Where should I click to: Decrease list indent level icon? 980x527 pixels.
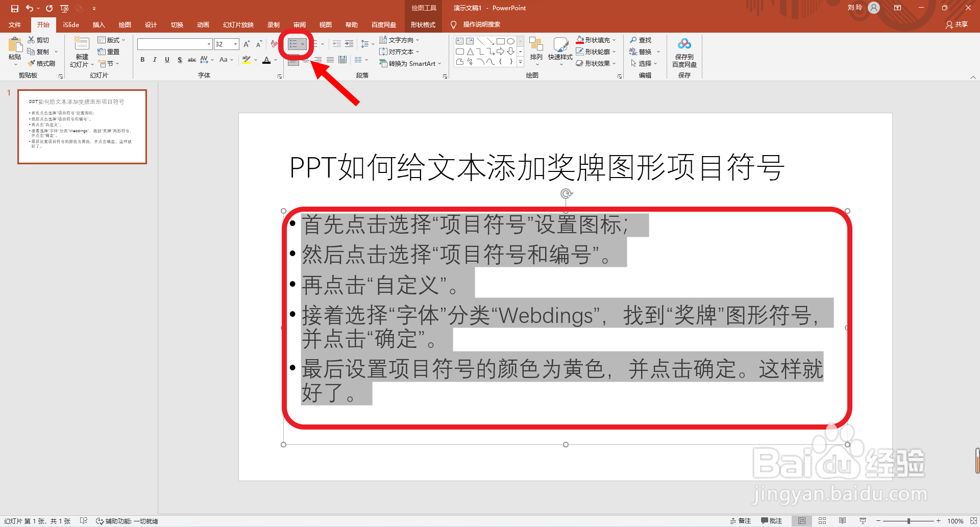[x=336, y=44]
